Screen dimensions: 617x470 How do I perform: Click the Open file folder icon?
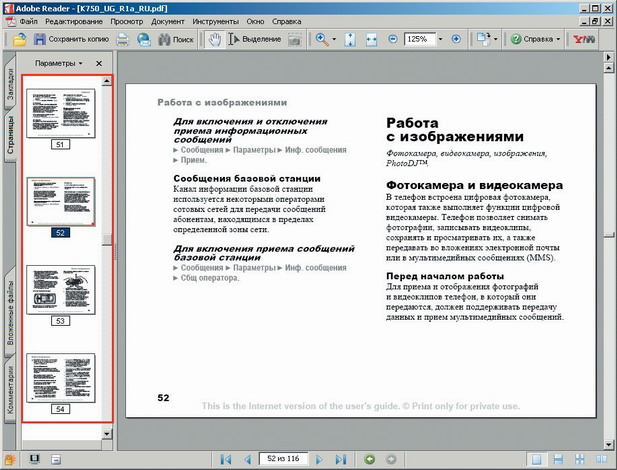coord(19,39)
